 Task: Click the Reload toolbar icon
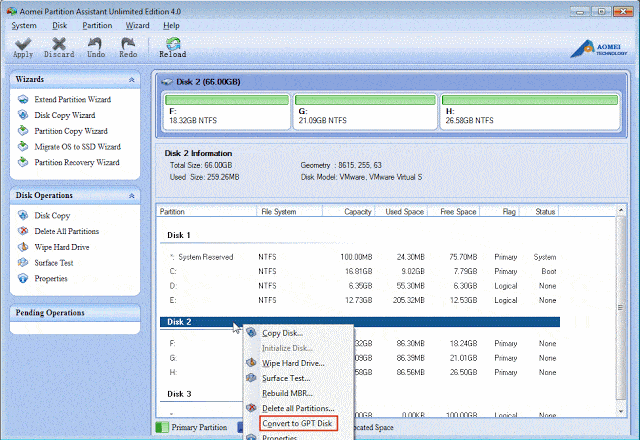[173, 44]
